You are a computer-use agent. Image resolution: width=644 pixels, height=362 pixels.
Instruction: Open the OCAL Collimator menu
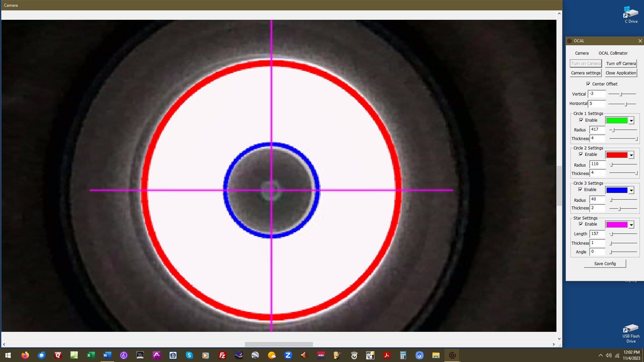tap(613, 53)
